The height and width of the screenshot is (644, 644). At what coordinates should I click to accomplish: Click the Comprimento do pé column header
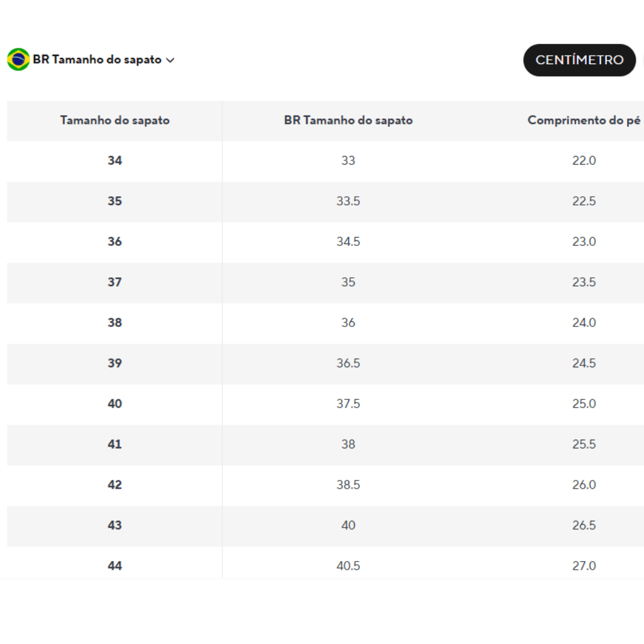(x=584, y=120)
